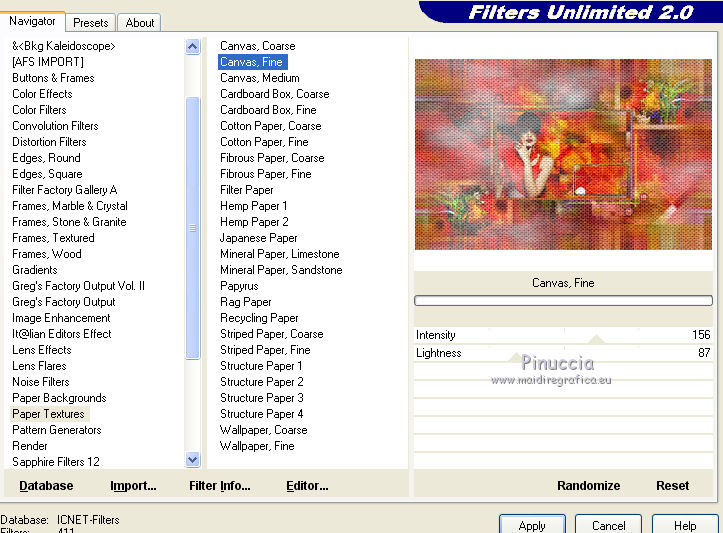Select Sapphire Filters 12
This screenshot has width=723, height=533.
[x=56, y=462]
